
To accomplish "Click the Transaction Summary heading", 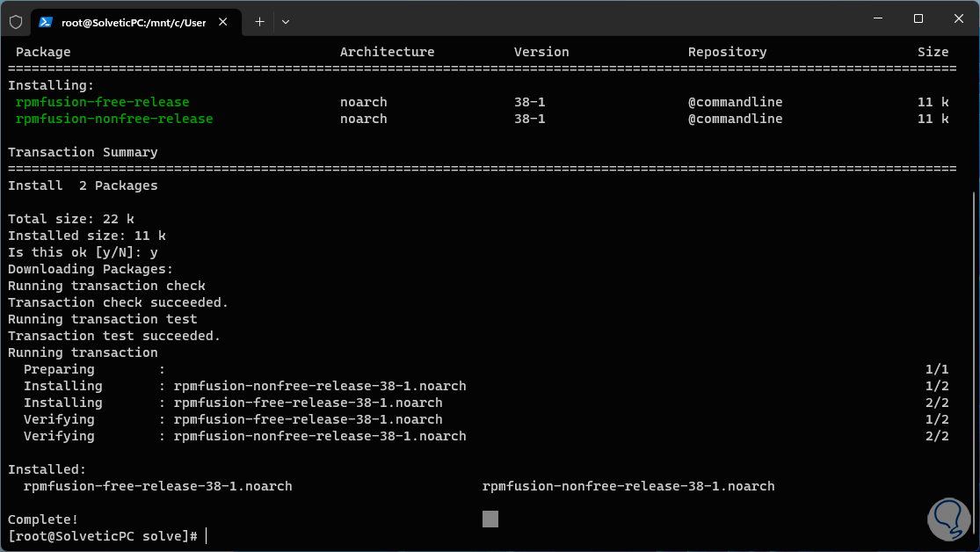I will click(83, 152).
